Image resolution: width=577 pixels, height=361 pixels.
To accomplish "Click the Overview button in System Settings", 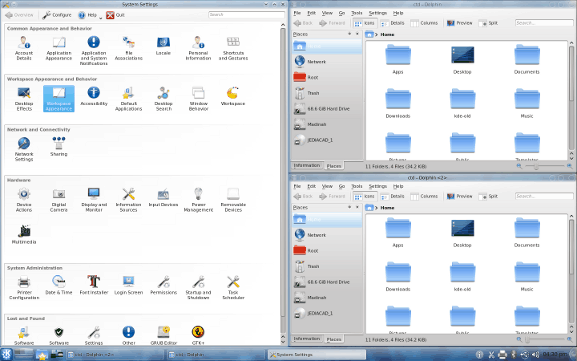I will pyautogui.click(x=19, y=15).
